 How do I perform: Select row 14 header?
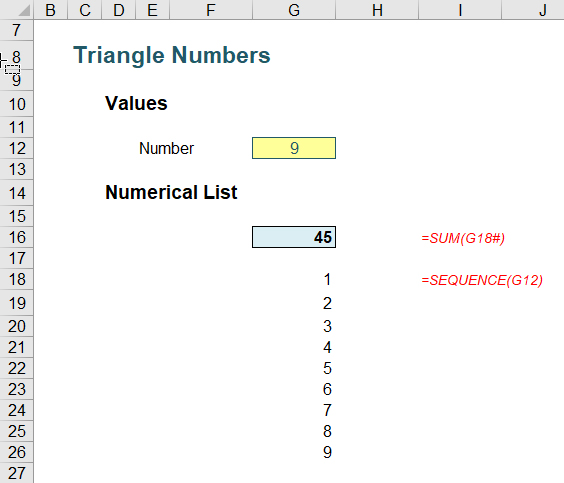(17, 193)
